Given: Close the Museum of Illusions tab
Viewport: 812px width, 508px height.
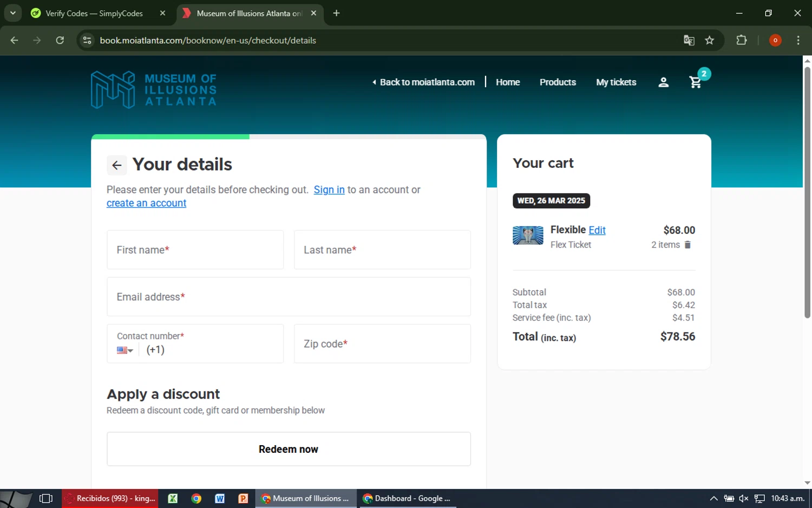Looking at the screenshot, I should (x=313, y=13).
